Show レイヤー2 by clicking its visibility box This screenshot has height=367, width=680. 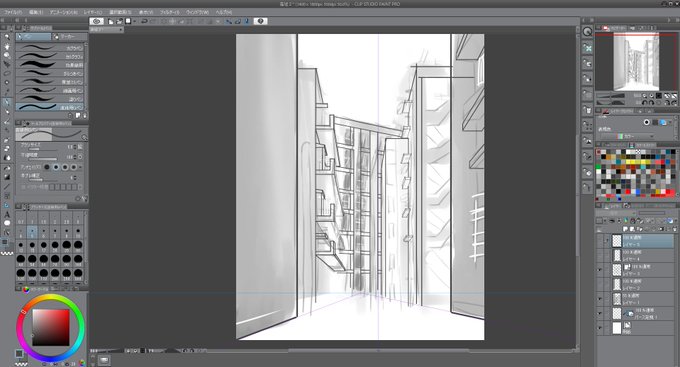(600, 284)
